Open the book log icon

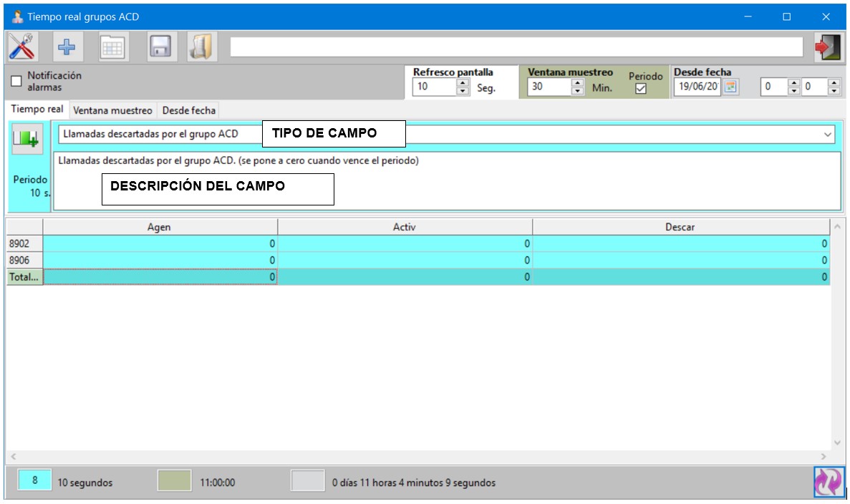(x=202, y=47)
